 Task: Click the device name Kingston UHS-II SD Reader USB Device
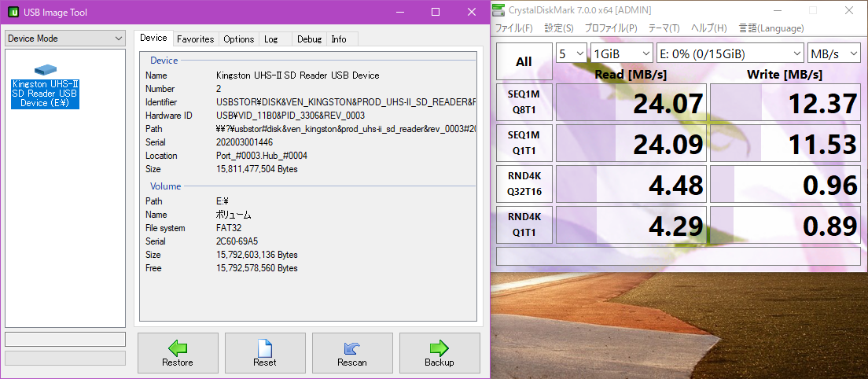[x=298, y=75]
